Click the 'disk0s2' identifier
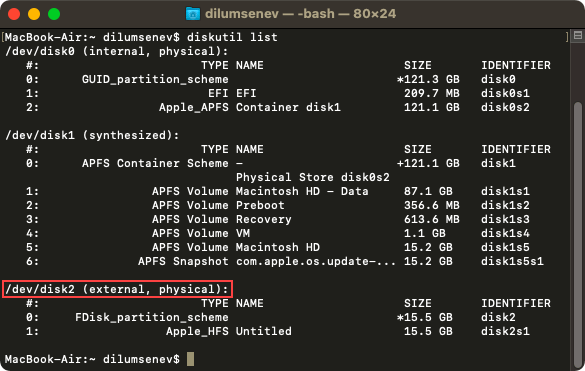585x371 pixels. pos(505,107)
